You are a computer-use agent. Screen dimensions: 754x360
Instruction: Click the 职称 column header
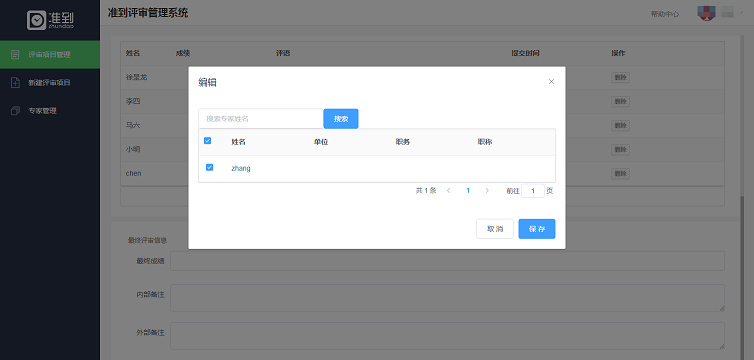click(485, 142)
